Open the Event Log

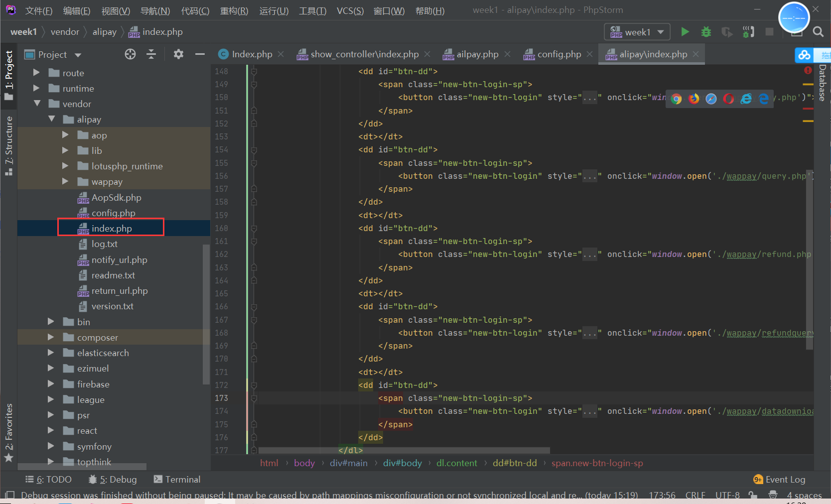pyautogui.click(x=779, y=479)
